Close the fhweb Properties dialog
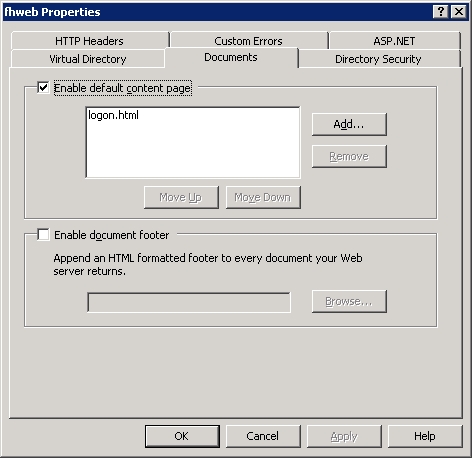 [459, 12]
